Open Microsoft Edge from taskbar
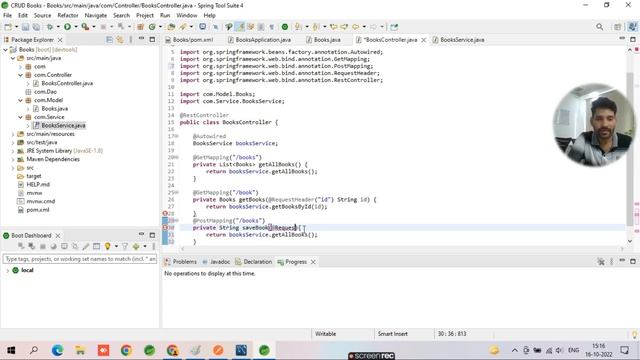Viewport: 640px width, 360px height. [x=57, y=350]
